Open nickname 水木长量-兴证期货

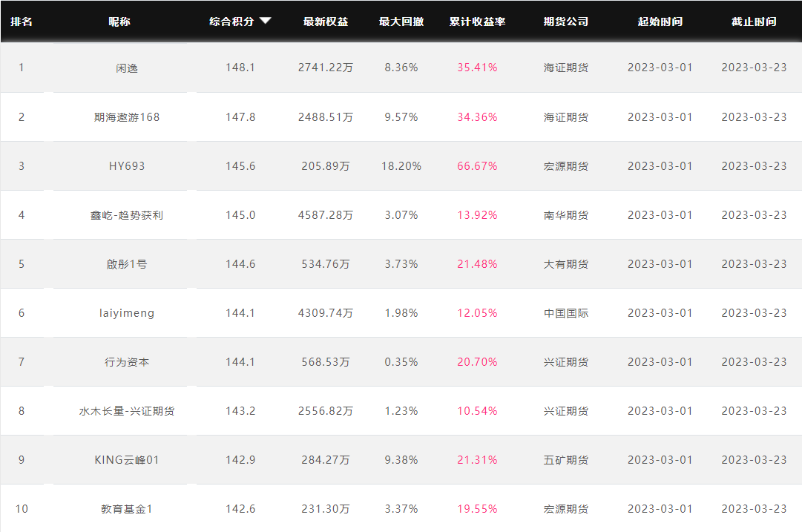127,411
